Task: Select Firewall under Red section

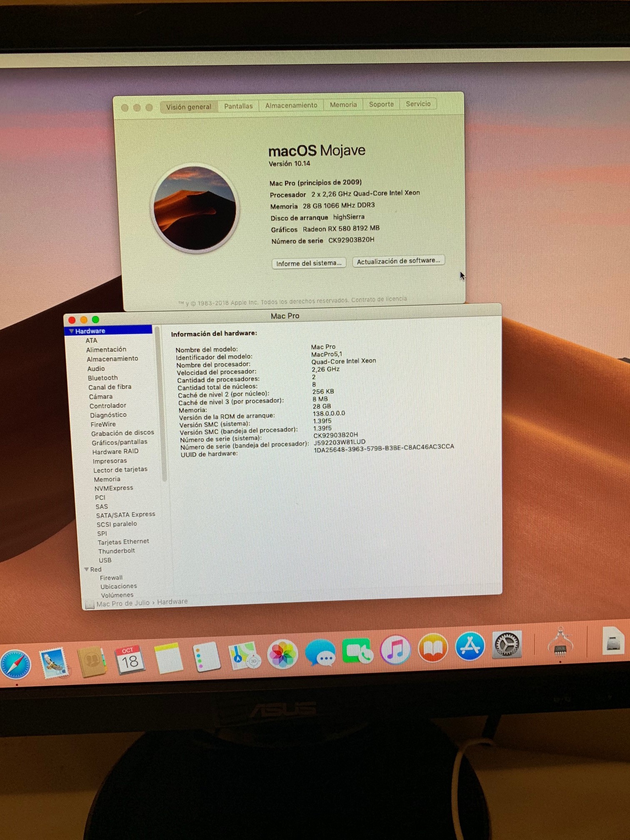Action: 111,578
